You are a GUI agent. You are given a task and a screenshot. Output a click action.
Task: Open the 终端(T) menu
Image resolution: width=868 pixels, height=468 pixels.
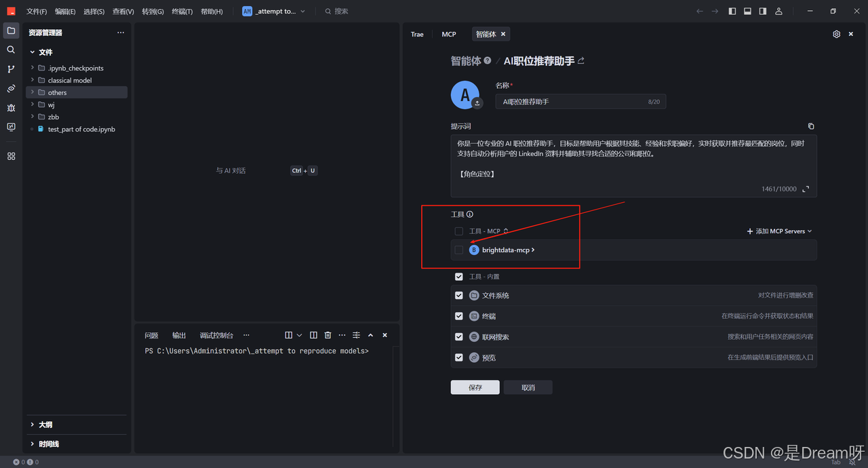182,12
